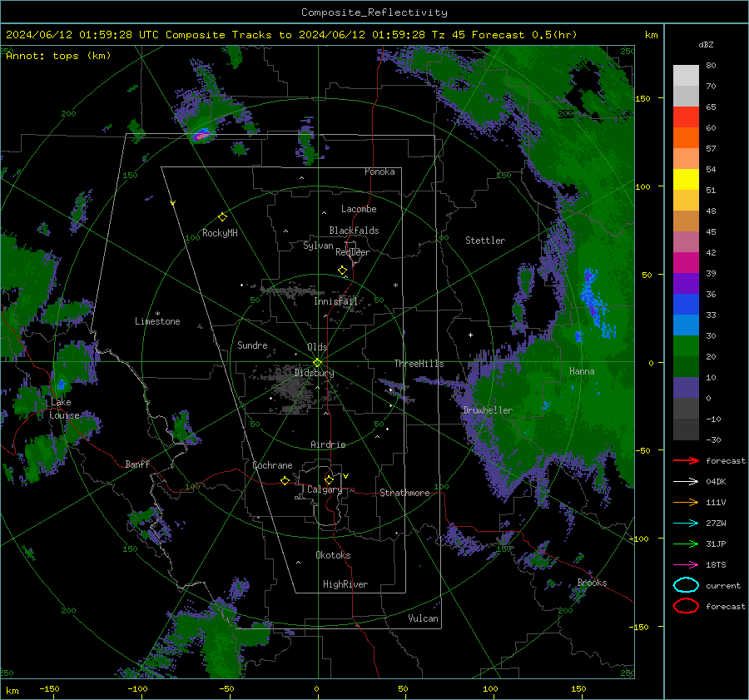
Task: Click the red 65 dBZ color swatch
Action: pyautogui.click(x=686, y=117)
